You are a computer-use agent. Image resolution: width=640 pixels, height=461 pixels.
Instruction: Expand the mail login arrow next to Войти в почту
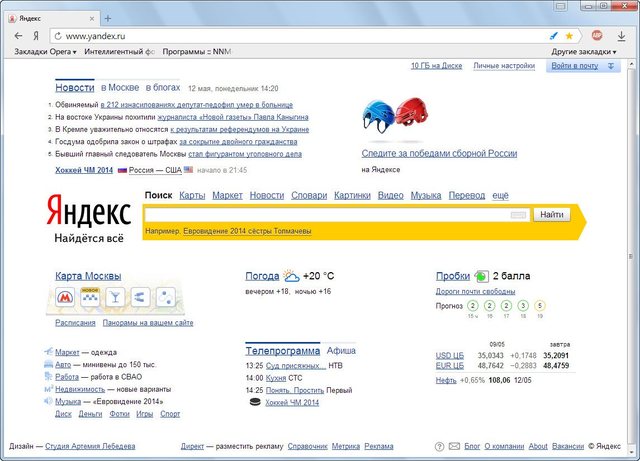tap(611, 66)
